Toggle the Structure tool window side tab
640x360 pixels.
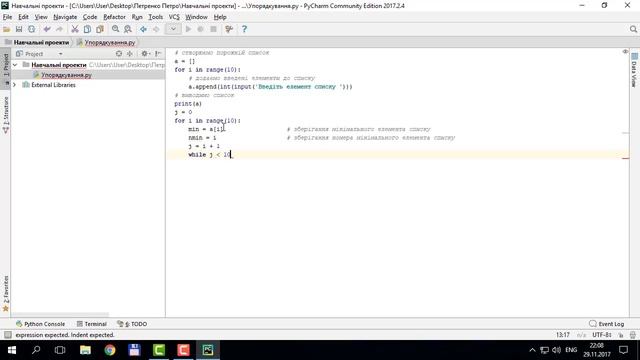tap(6, 115)
